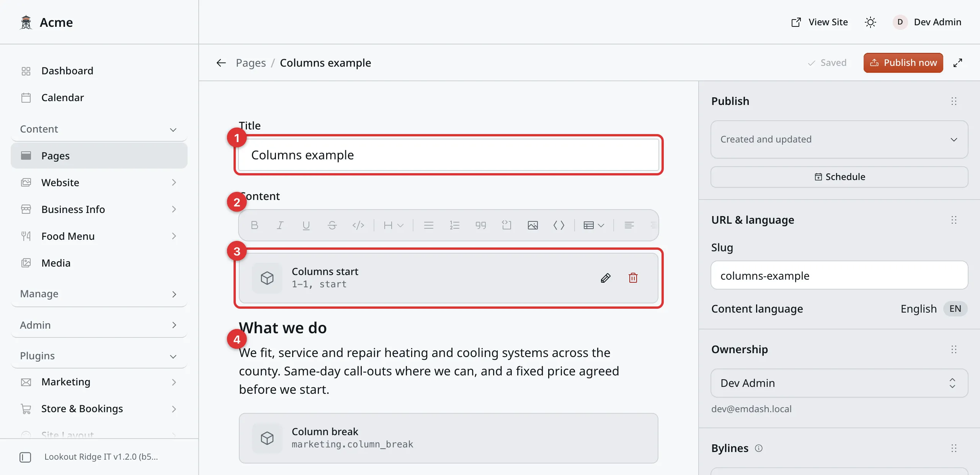The height and width of the screenshot is (475, 980).
Task: Open Calendar in the sidebar
Action: 99,98
